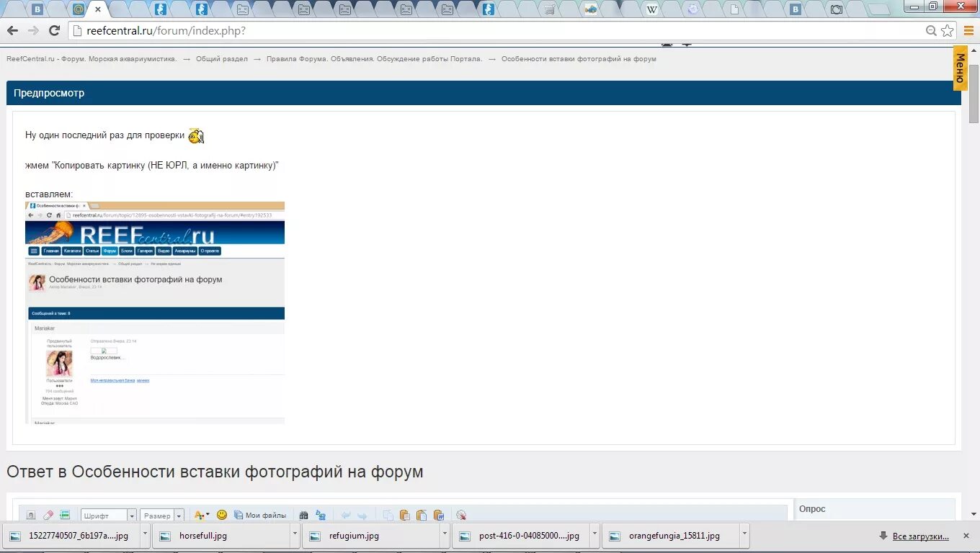Click the Ответ в Особенности вставки heading
The image size is (980, 553).
(x=215, y=472)
